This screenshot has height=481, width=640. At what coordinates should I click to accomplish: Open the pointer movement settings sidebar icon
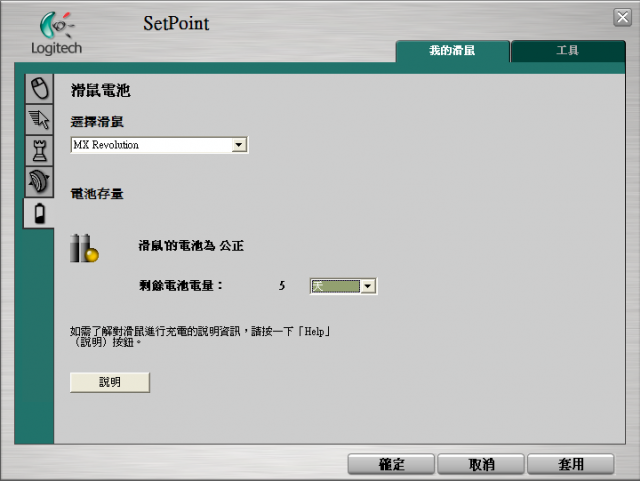(40, 120)
